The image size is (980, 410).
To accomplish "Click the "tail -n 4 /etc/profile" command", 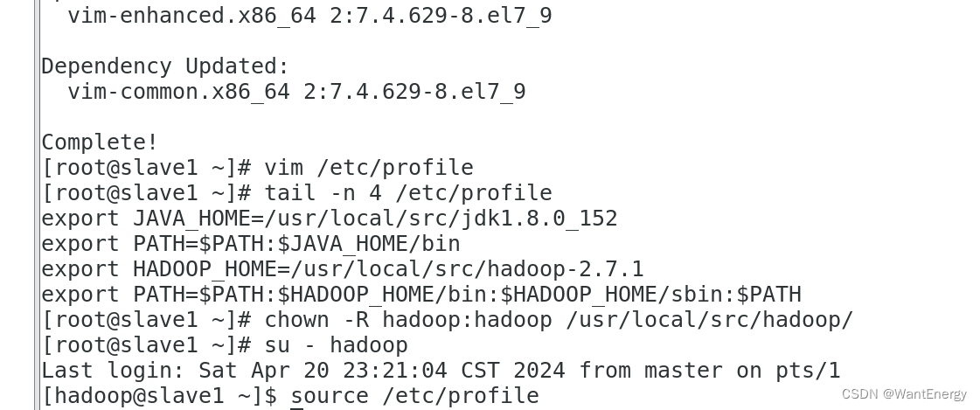I will (407, 193).
